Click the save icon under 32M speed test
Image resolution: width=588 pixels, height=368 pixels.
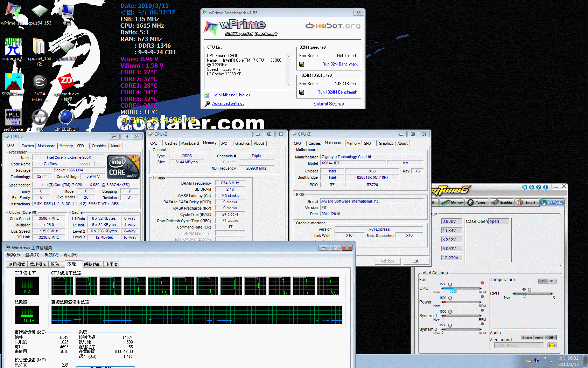pos(302,64)
